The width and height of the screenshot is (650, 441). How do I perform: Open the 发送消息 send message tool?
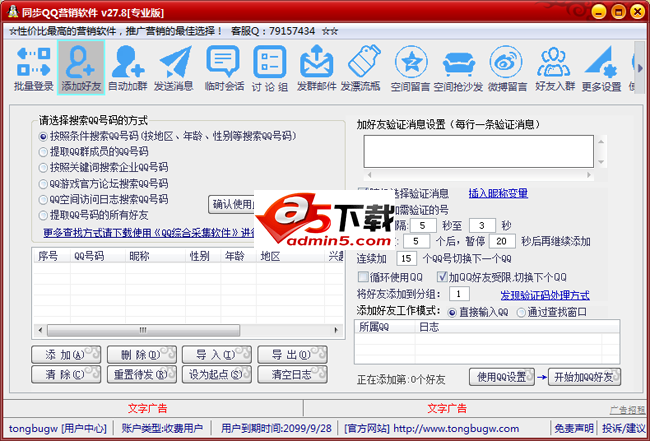click(174, 68)
